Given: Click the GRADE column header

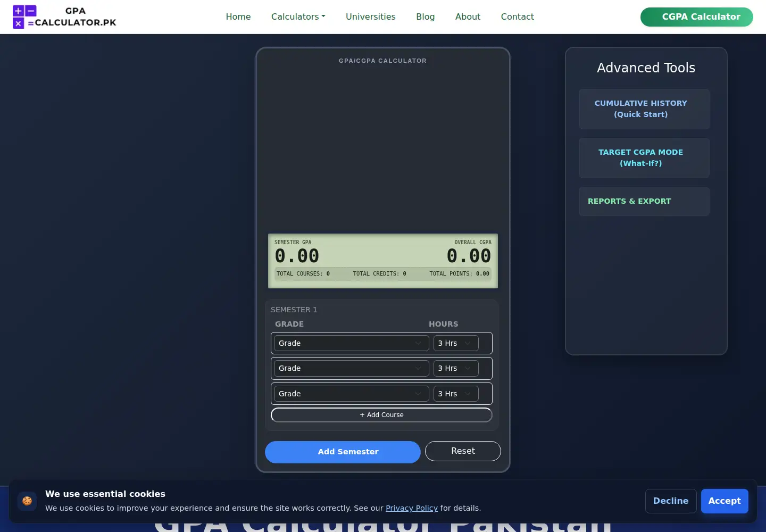Looking at the screenshot, I should [289, 324].
